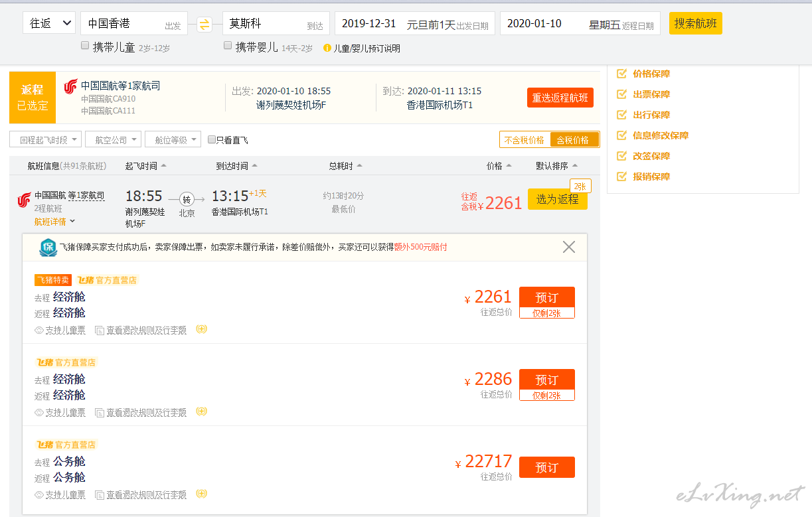Tick the 携带儿童 checkbox

point(85,46)
